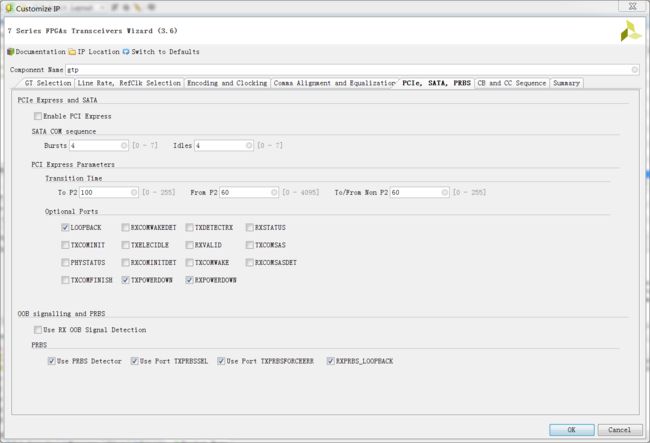This screenshot has width=650, height=443.
Task: Click the Switch to Defaults refresh icon
Action: coord(126,52)
